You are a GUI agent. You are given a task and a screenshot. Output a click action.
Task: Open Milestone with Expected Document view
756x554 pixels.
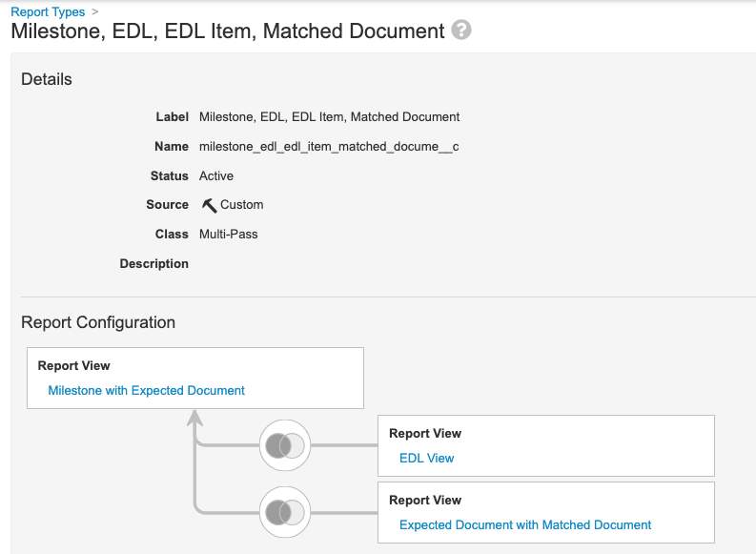click(x=146, y=390)
